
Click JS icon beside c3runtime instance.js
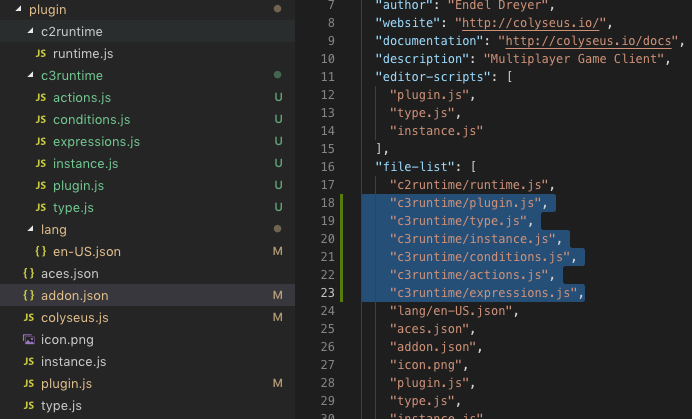click(41, 163)
